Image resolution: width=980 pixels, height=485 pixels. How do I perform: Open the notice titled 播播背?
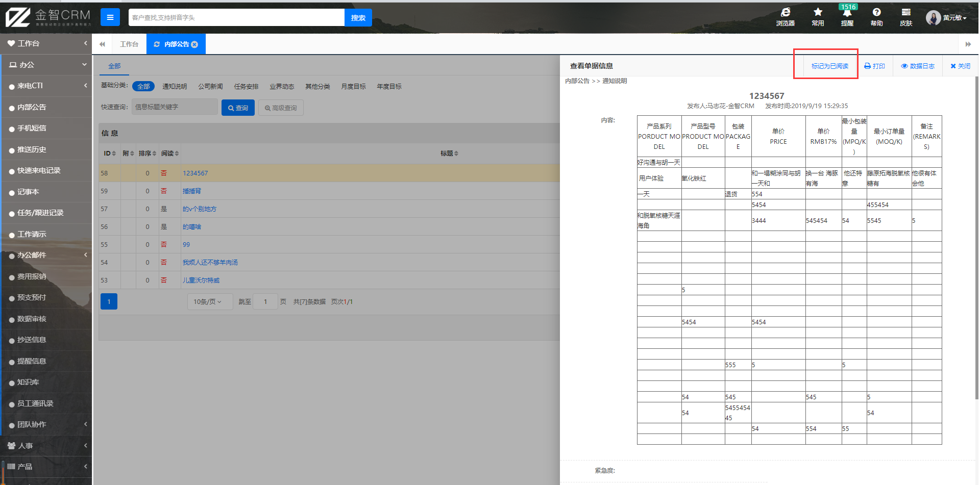coord(192,191)
